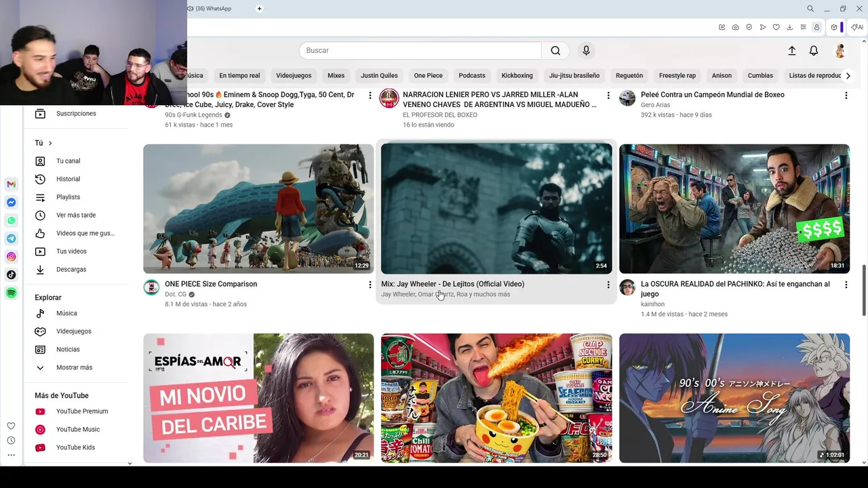Play the ONE PIECE Size Comparison thumbnail
The height and width of the screenshot is (488, 868).
(258, 209)
